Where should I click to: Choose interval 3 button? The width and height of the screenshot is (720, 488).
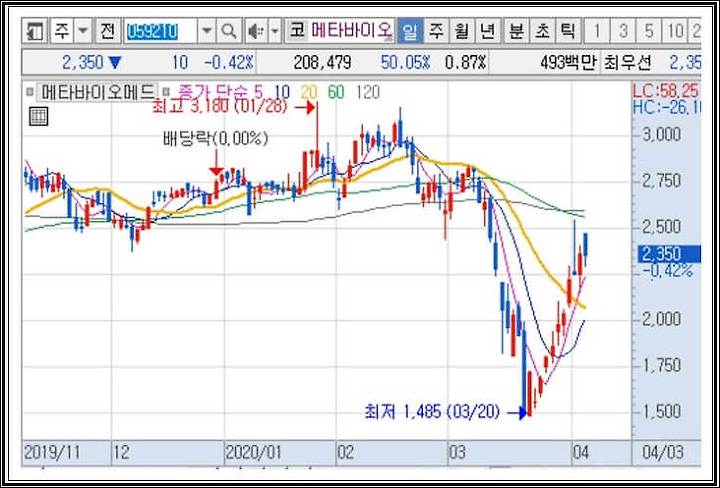(623, 32)
